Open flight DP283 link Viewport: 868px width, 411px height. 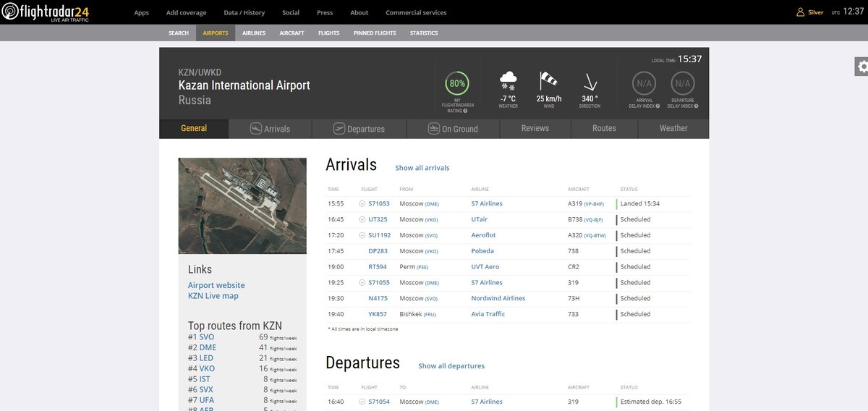click(x=378, y=251)
